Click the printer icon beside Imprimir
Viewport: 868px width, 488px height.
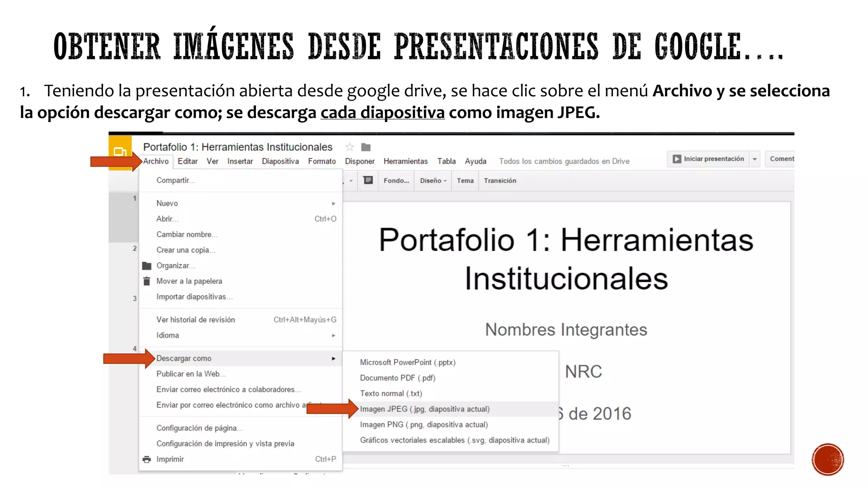147,459
